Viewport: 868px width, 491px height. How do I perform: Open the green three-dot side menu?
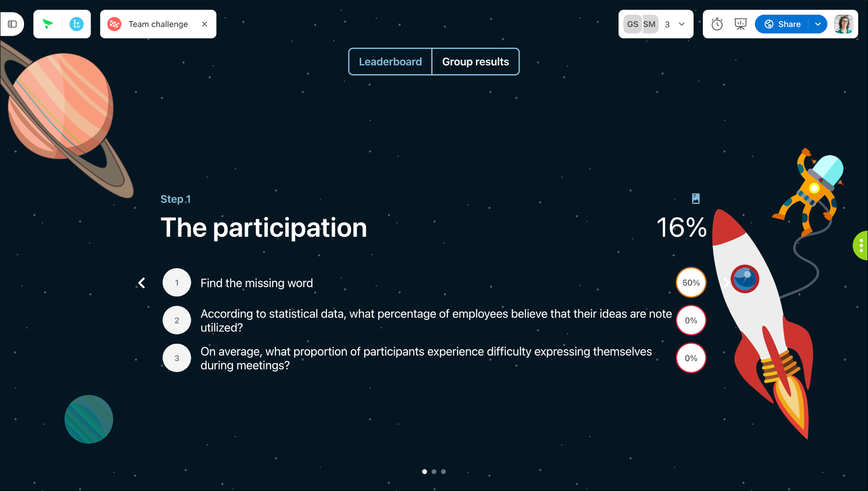coord(861,245)
